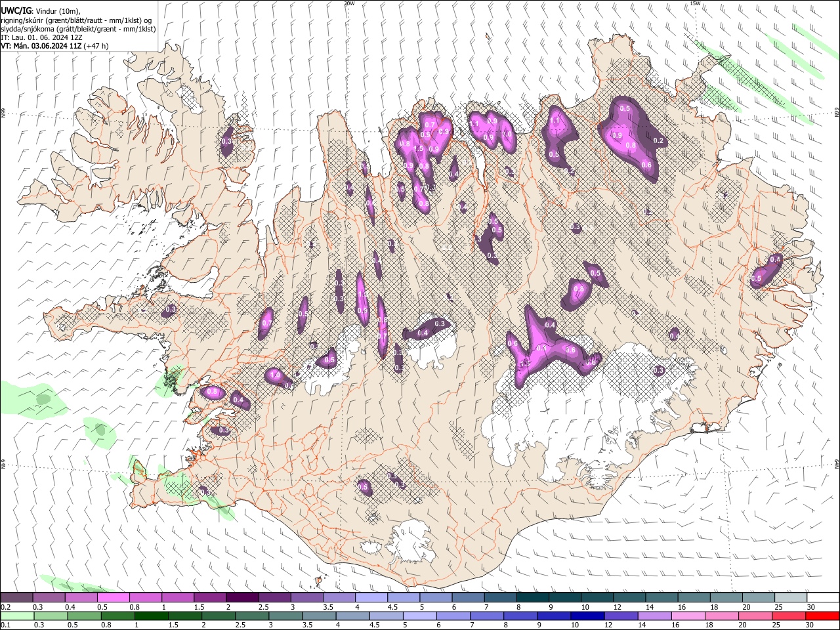Select the line starting with slydda/snjókoma
Viewport: 840px width, 630px height.
78,29
